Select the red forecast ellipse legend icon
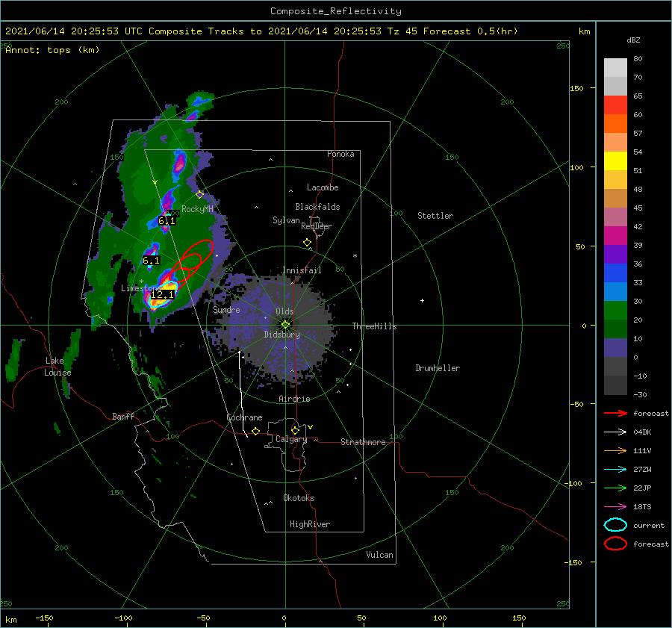 615,544
